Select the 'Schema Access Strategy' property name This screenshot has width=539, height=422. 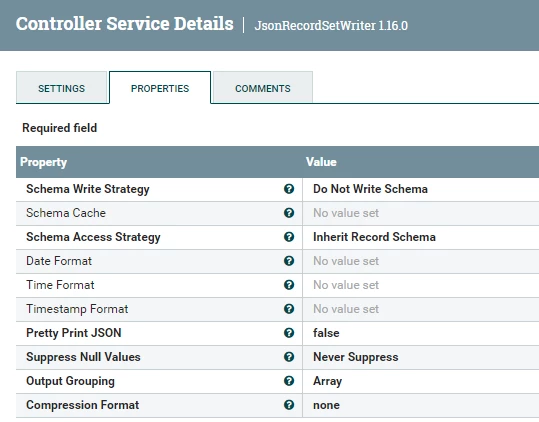click(93, 237)
